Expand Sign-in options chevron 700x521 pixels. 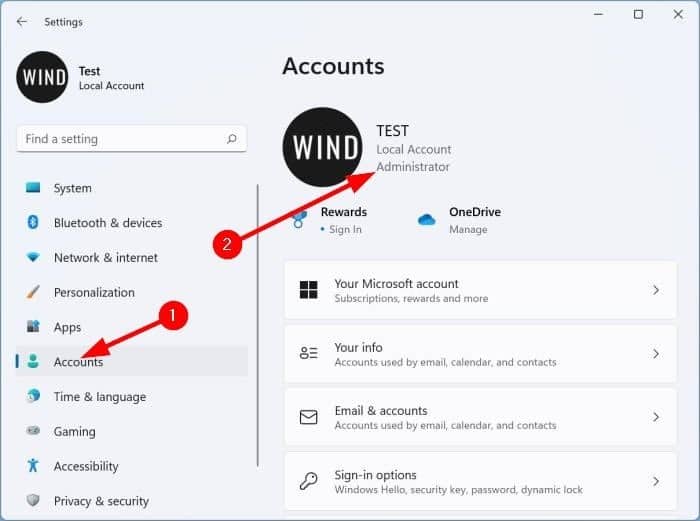[x=656, y=481]
